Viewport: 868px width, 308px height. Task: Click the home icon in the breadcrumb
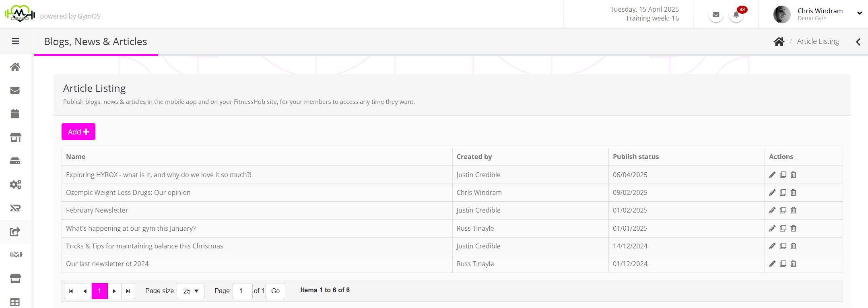(x=779, y=41)
